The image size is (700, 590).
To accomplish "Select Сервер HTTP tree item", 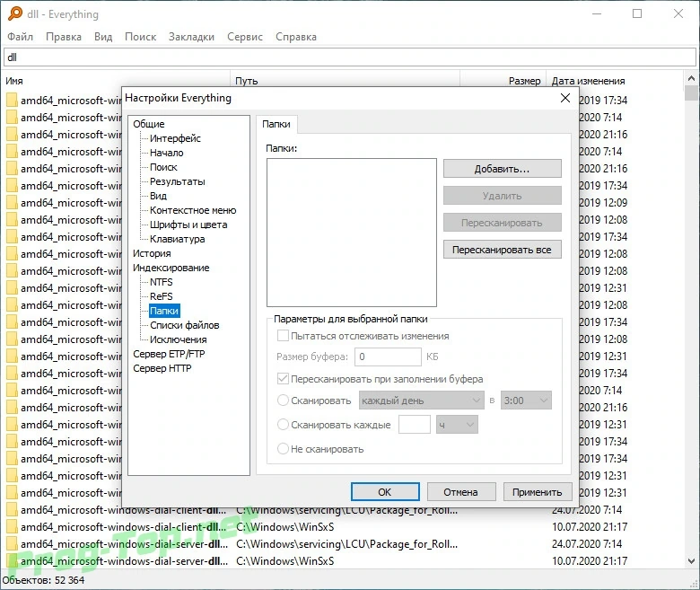I will [x=162, y=368].
